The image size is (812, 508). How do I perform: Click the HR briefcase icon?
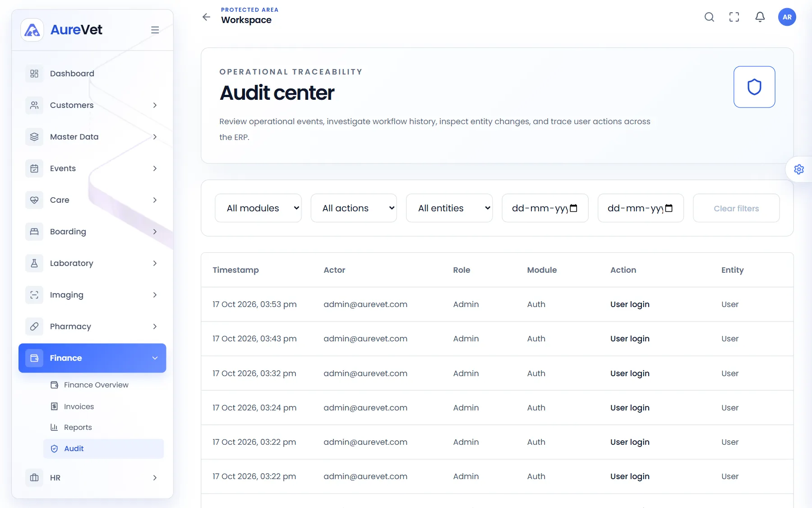tap(34, 478)
